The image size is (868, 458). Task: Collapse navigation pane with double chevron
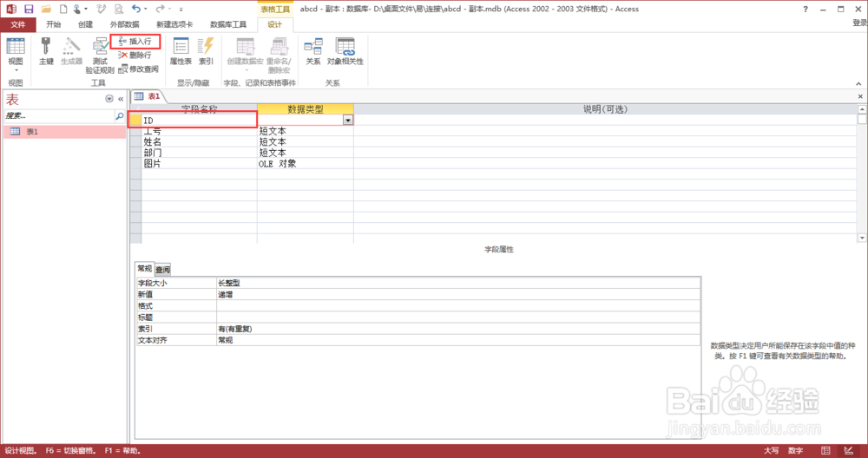coord(121,99)
